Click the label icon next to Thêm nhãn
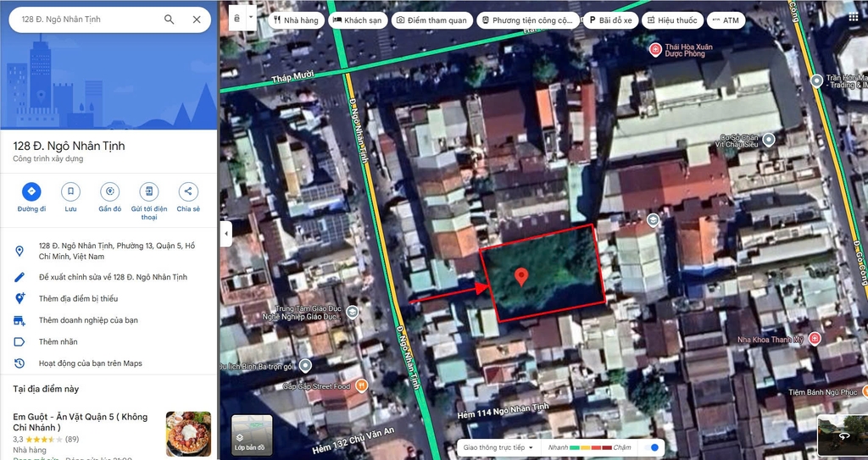Image resolution: width=868 pixels, height=460 pixels. tap(19, 341)
